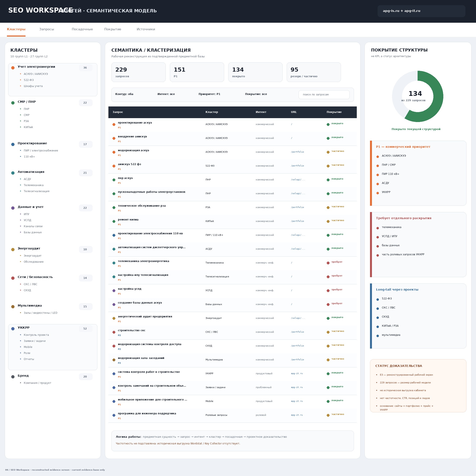Open the Интент: все filter
This screenshot has width=476, height=476.
pos(166,94)
